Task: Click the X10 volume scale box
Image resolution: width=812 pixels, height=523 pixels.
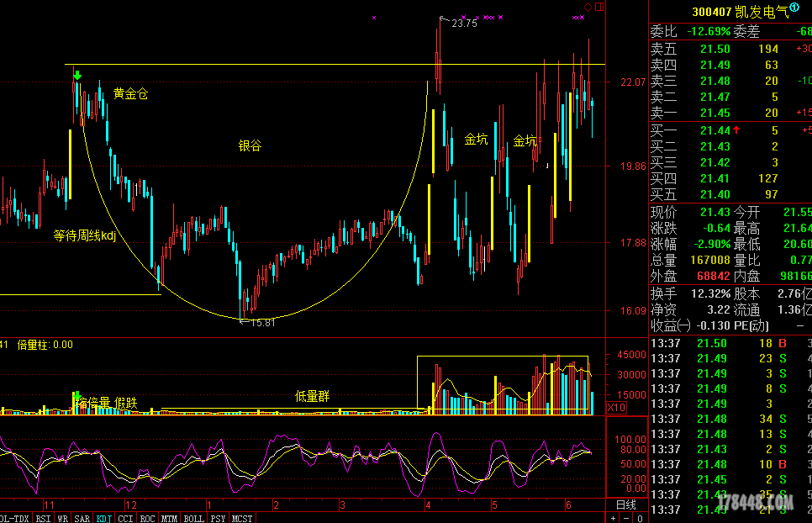Action: pyautogui.click(x=616, y=408)
